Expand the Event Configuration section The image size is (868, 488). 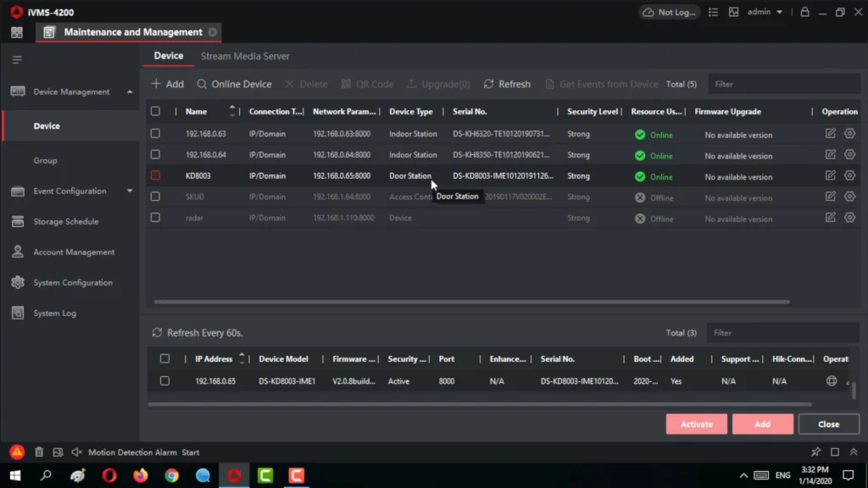[130, 191]
